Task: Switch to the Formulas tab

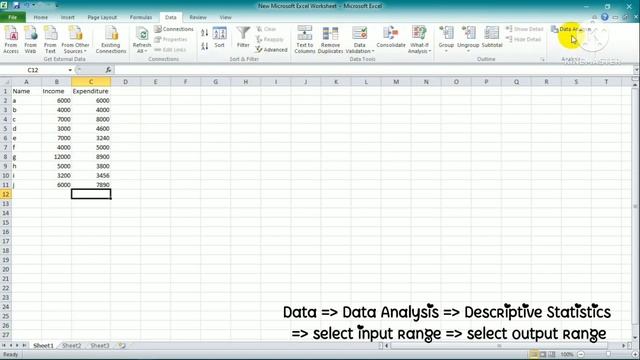Action: pyautogui.click(x=141, y=17)
